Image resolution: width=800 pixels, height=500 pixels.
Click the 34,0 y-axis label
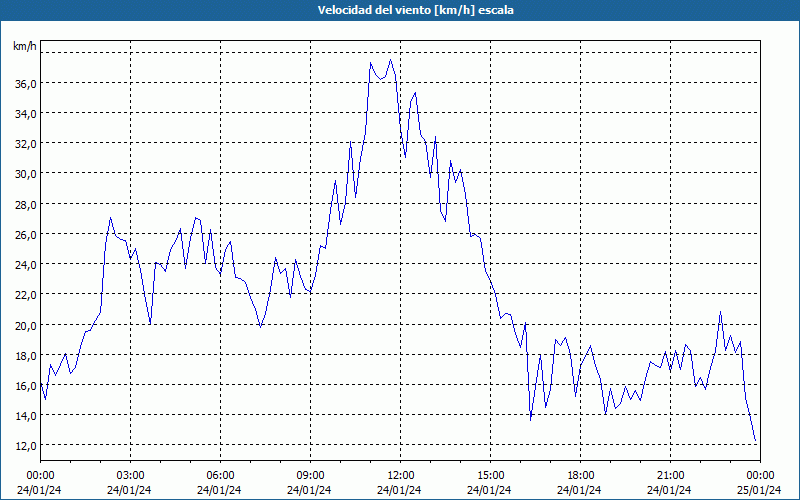tap(26, 114)
